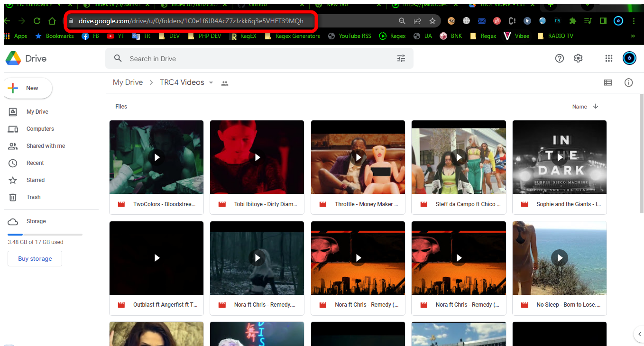Toggle the view details info panel
Viewport: 644px width, 346px height.
coord(629,82)
